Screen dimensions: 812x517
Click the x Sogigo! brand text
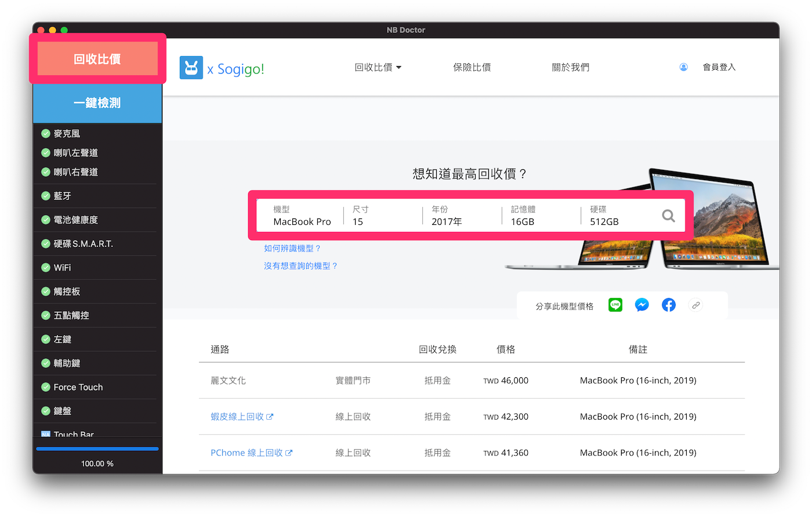coord(235,69)
